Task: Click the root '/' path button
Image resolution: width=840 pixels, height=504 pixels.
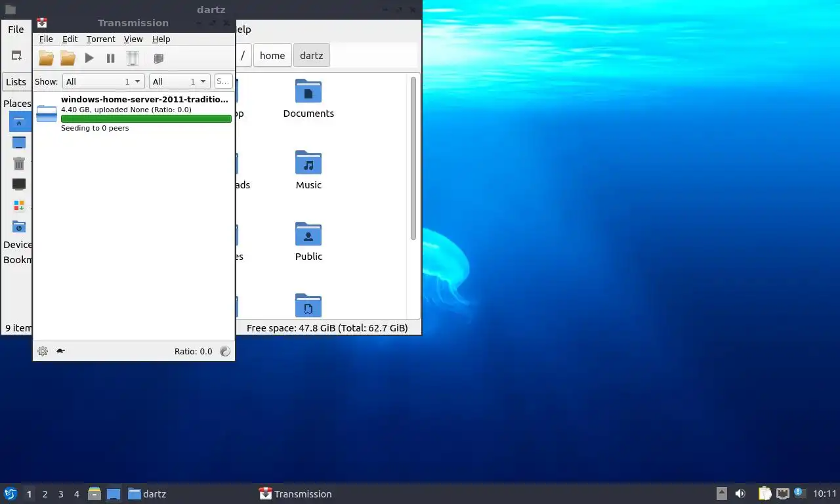Action: (242, 55)
